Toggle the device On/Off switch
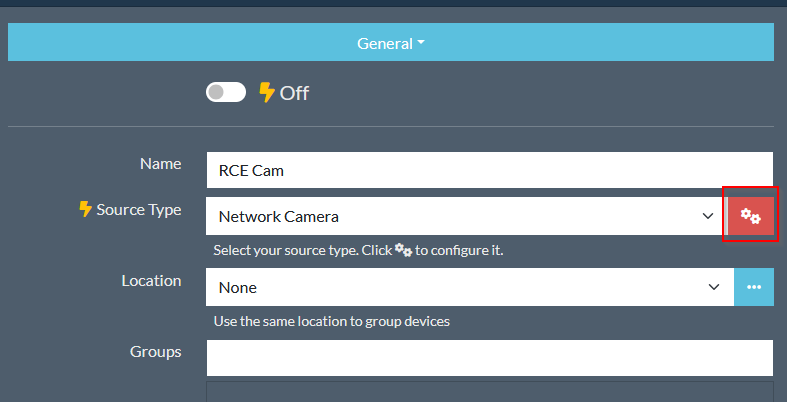Screen dimensions: 787x402 tap(226, 93)
